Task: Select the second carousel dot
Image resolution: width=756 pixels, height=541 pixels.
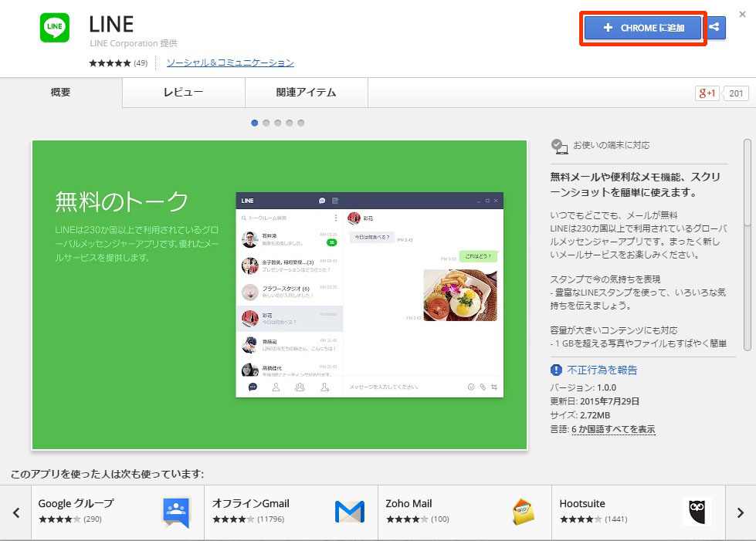Action: click(266, 123)
